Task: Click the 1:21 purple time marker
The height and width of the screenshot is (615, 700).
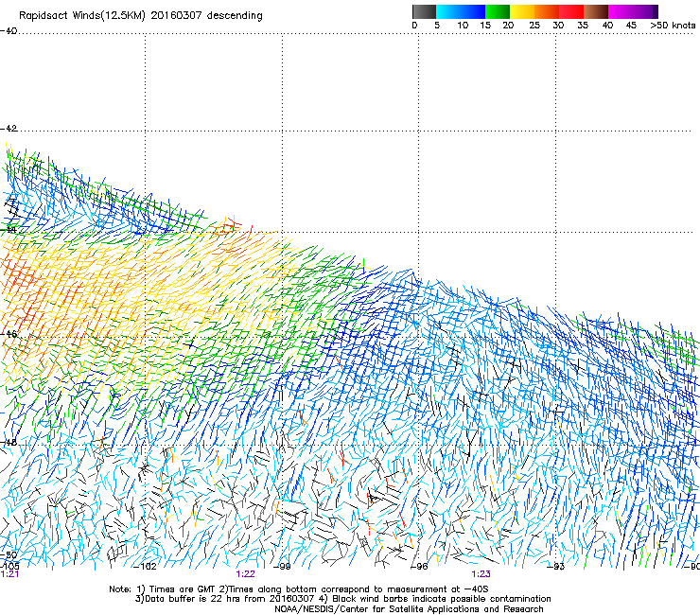Action: coord(9,574)
